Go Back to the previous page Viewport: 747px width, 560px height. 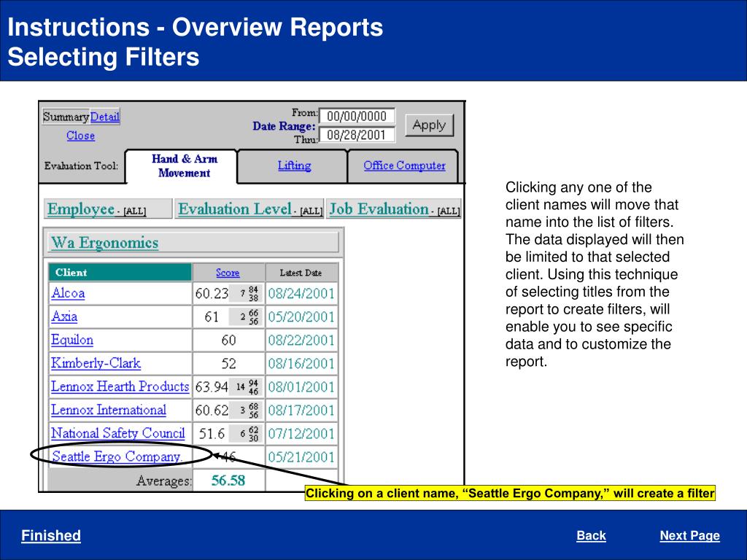(591, 535)
